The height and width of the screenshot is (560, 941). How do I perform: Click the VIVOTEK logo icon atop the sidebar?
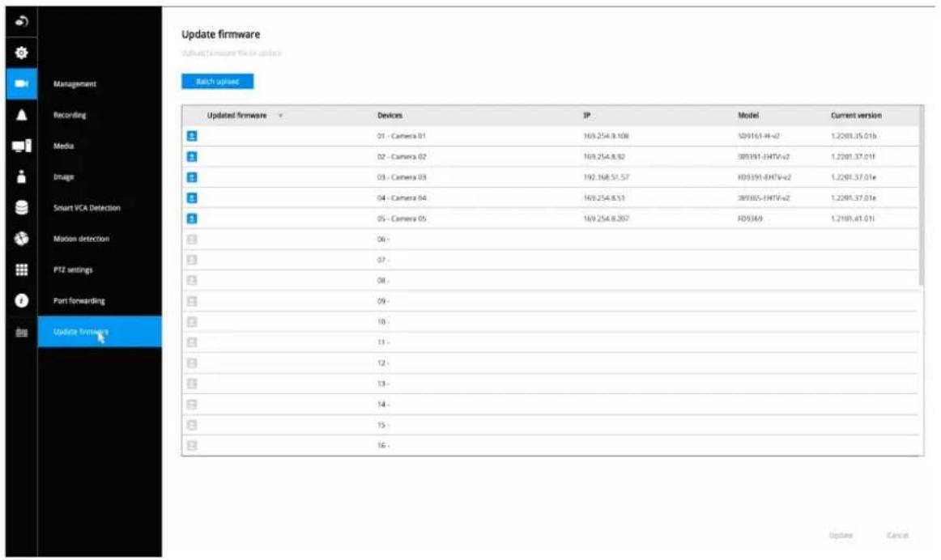coord(22,22)
